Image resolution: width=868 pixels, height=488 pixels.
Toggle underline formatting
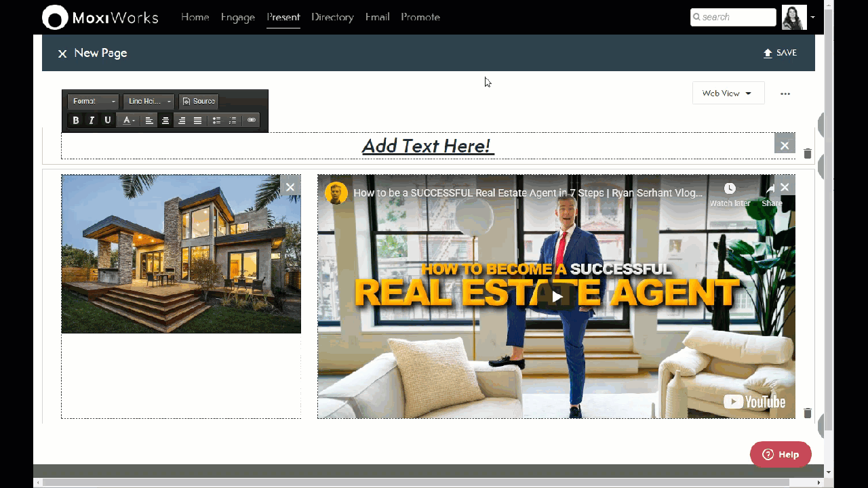107,121
